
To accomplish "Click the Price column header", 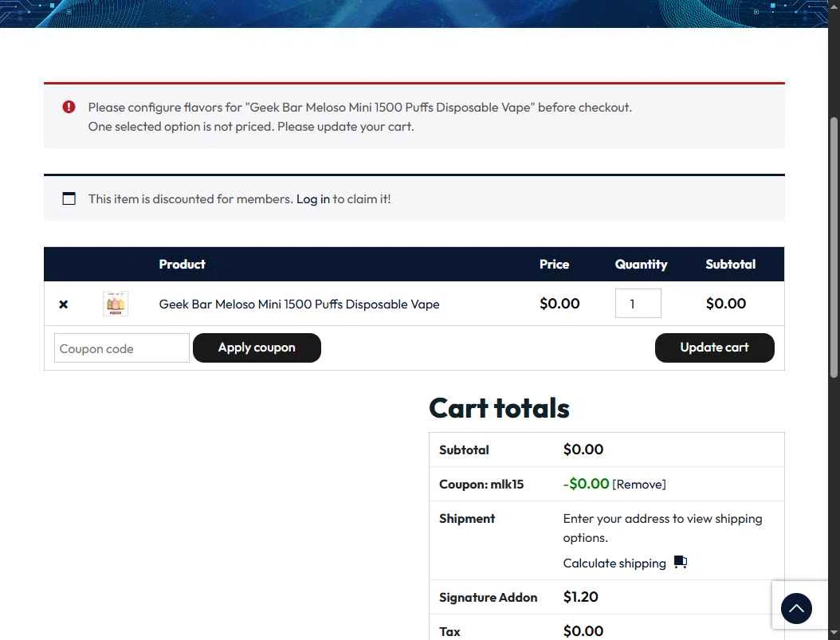I will (x=554, y=264).
